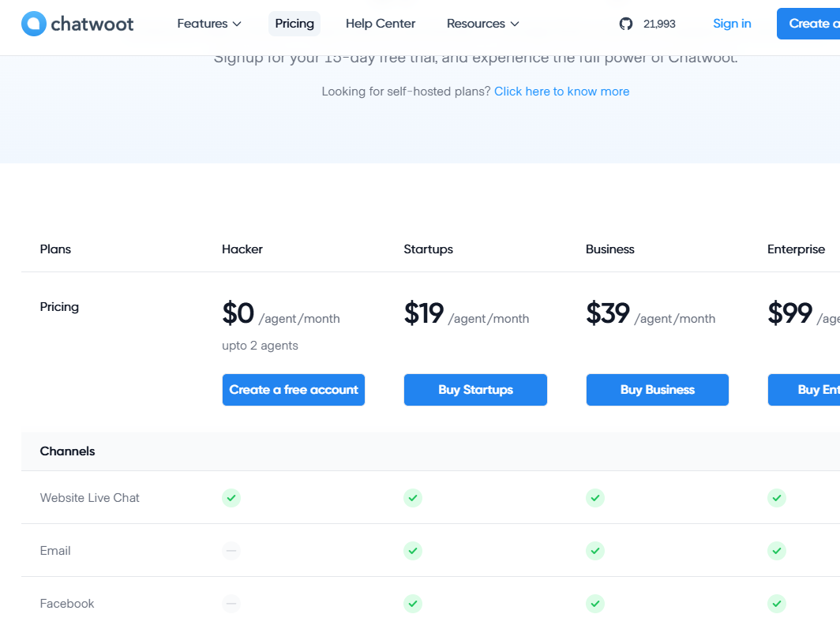Click the $19 price text
Viewport: 840px width, 629px height.
(x=424, y=313)
